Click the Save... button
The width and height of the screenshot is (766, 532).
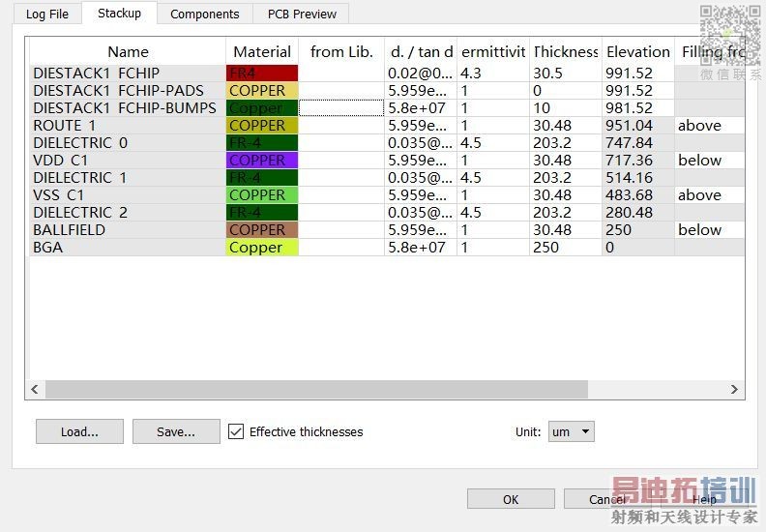[176, 431]
